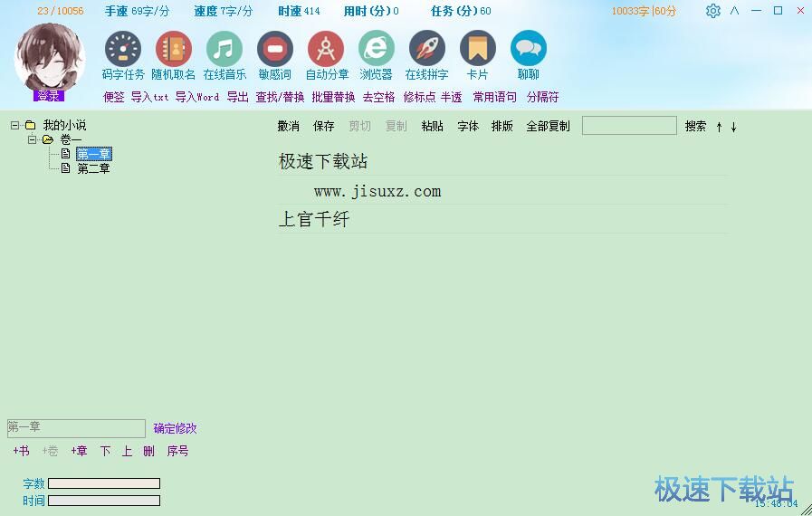Click 序号 numbering option
The width and height of the screenshot is (812, 516).
pyautogui.click(x=177, y=451)
